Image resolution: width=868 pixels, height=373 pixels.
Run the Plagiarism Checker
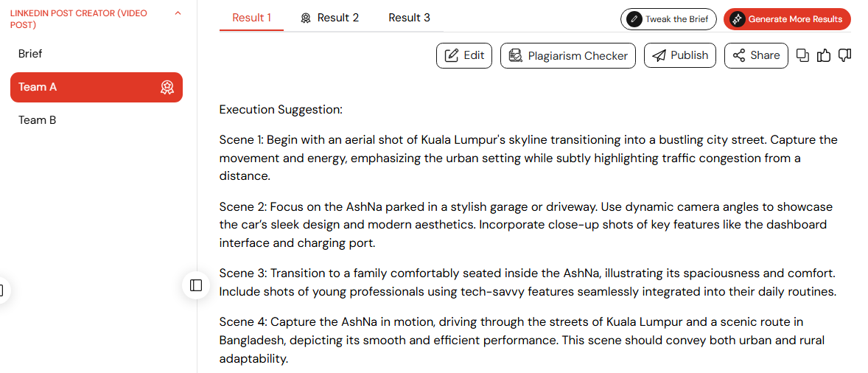(568, 55)
